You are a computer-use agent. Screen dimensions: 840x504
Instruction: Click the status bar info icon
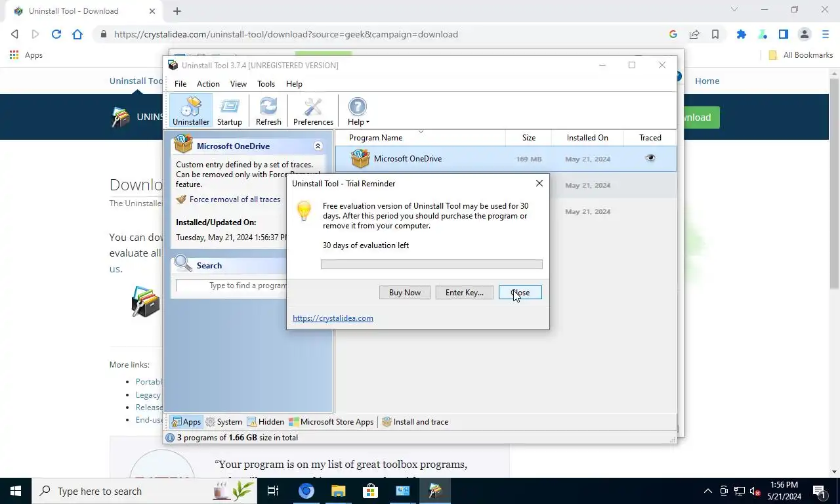[170, 438]
